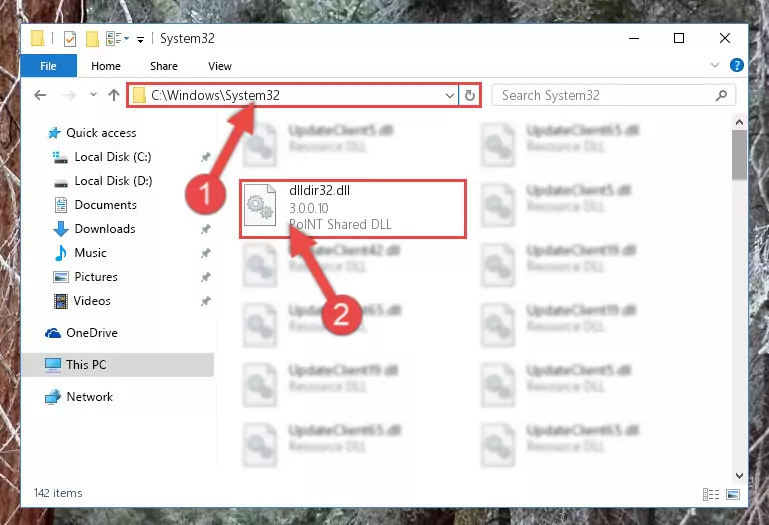Click the Downloads blue arrow icon
The image size is (769, 525).
[x=61, y=229]
